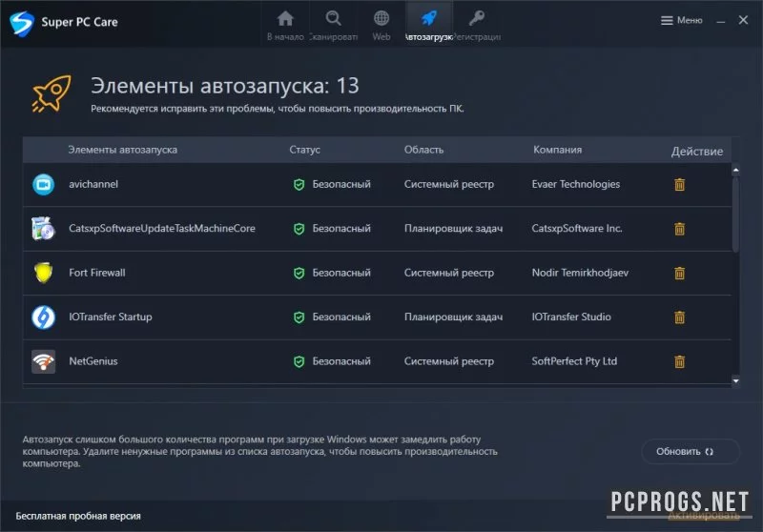763x532 pixels.
Task: Click the safe shield icon for CatsxpSoftwareUpdateTaskMachineCore
Action: [x=299, y=229]
